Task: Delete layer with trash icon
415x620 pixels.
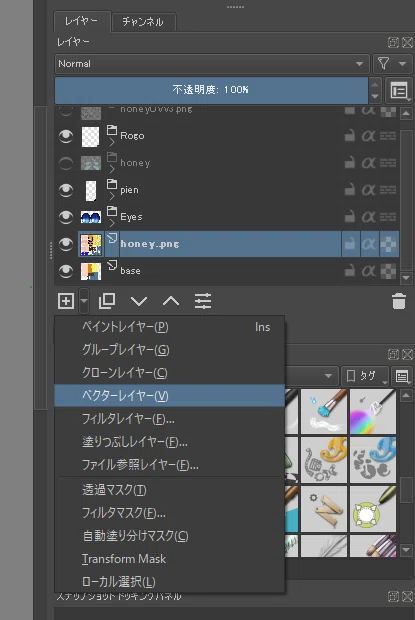Action: [x=399, y=301]
